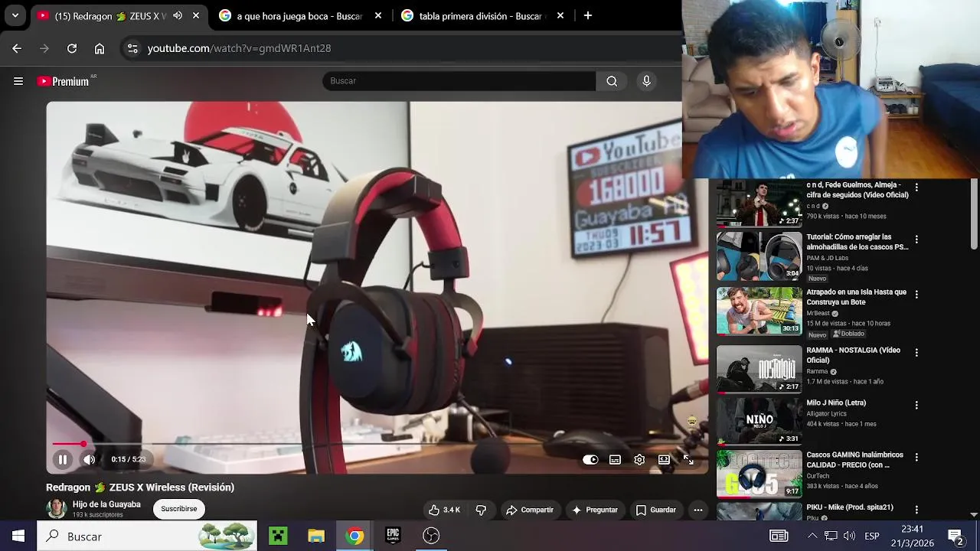Open options for 'Tutorial: Cómo arreglar' video
Screen dimensions: 980x551
pyautogui.click(x=916, y=239)
